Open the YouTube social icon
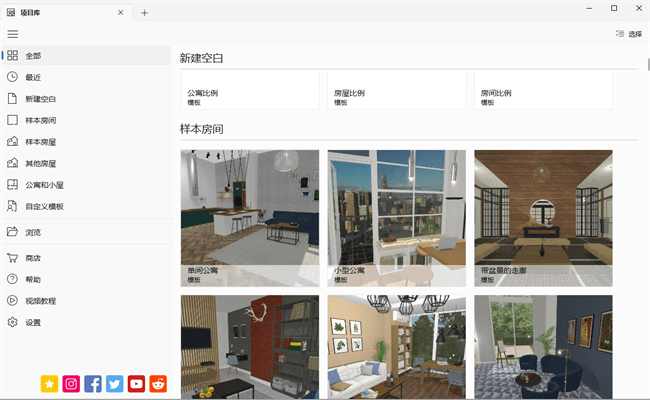650x400 pixels. pyautogui.click(x=136, y=384)
